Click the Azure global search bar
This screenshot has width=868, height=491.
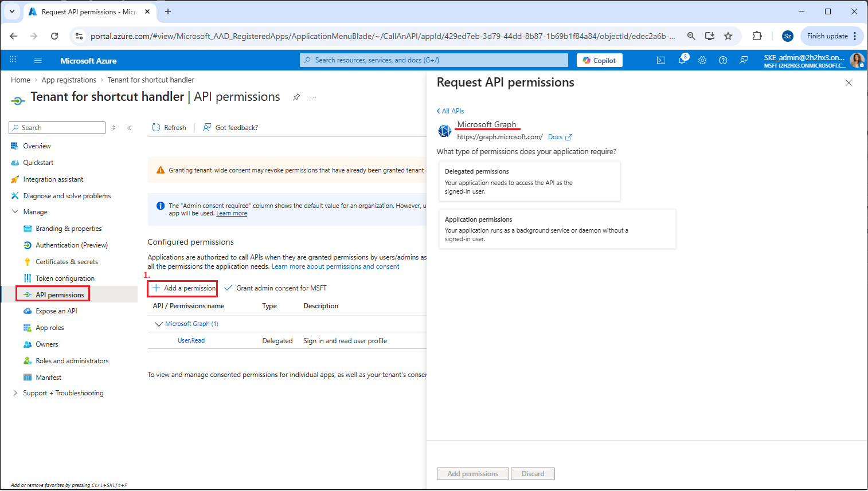point(434,60)
